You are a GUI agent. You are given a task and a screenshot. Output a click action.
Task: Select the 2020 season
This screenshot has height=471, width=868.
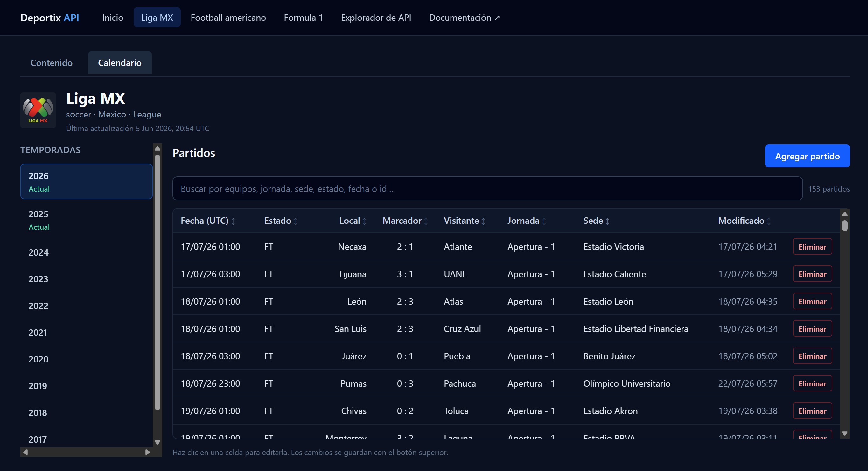point(87,359)
